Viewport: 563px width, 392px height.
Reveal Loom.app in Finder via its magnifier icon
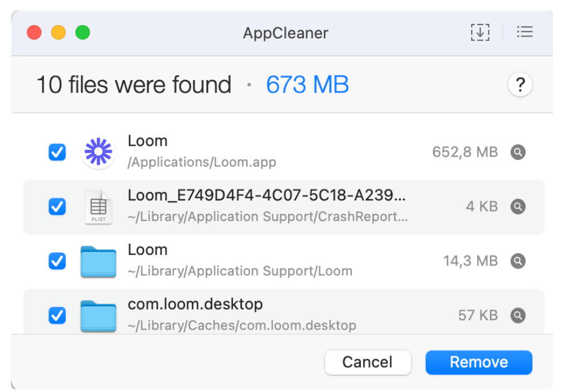click(518, 152)
